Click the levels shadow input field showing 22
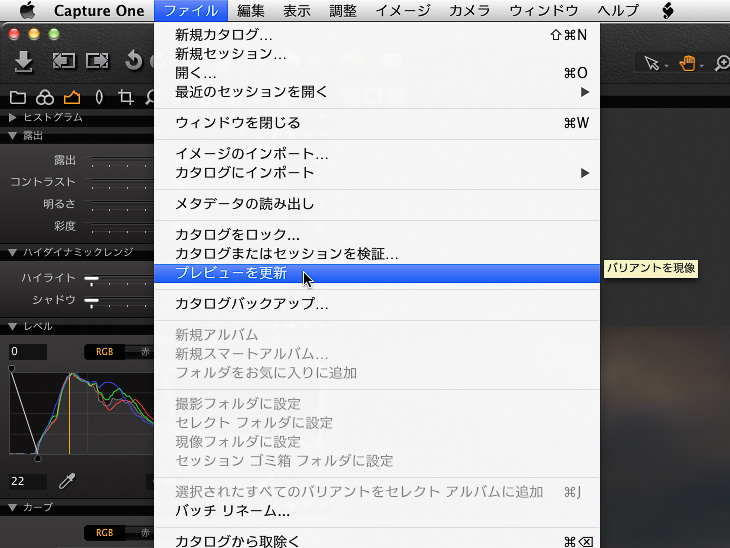Viewport: 730px width, 548px height. (x=27, y=481)
